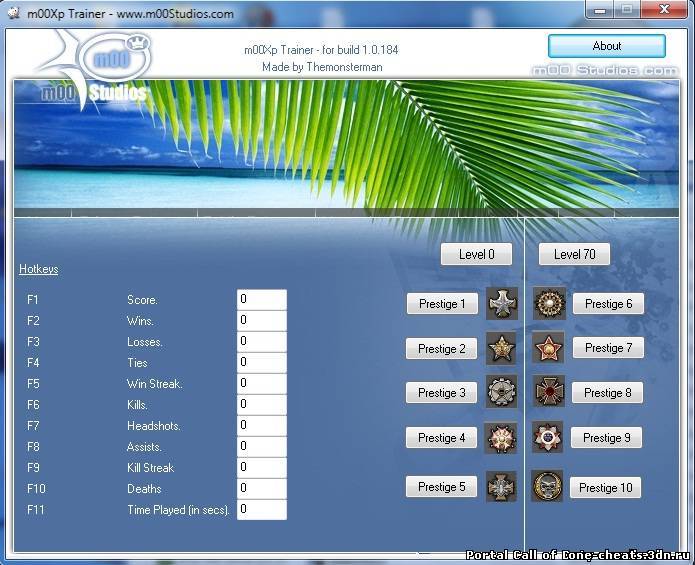The width and height of the screenshot is (695, 565).
Task: Activate the Prestige 8 button
Action: pyautogui.click(x=608, y=393)
